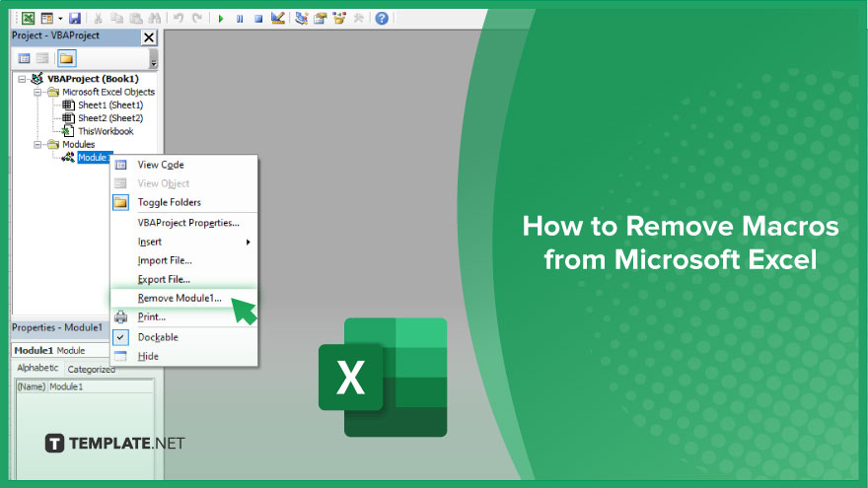
Task: Open VBAProject Properties... menu entry
Action: [184, 223]
